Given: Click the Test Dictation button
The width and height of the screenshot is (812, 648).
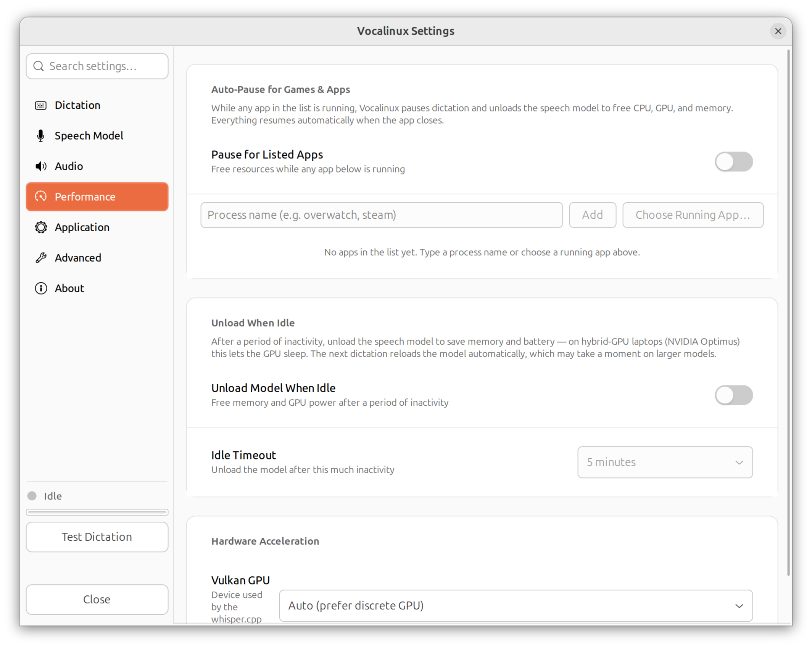Looking at the screenshot, I should pos(97,537).
